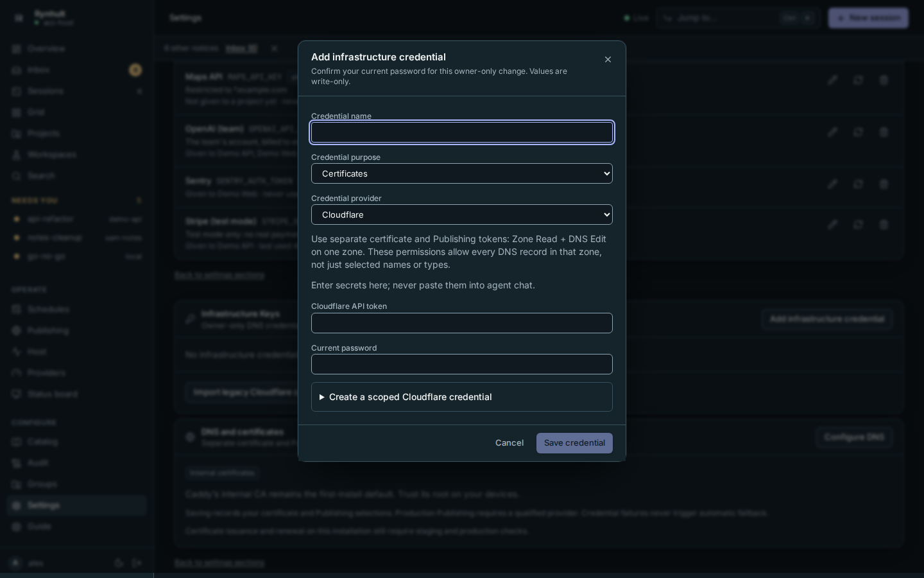Edit the Sentry key row

pos(832,184)
